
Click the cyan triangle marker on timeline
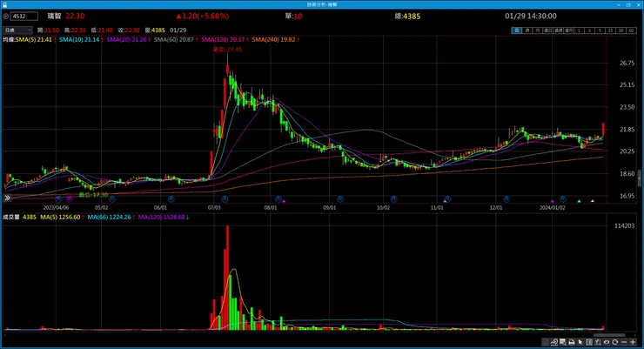pos(579,201)
